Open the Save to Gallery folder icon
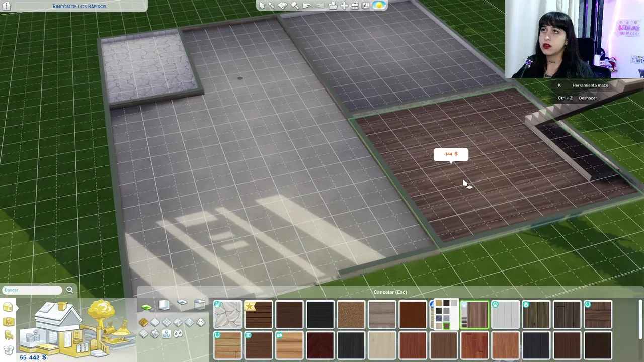644x362 pixels. coord(333,5)
